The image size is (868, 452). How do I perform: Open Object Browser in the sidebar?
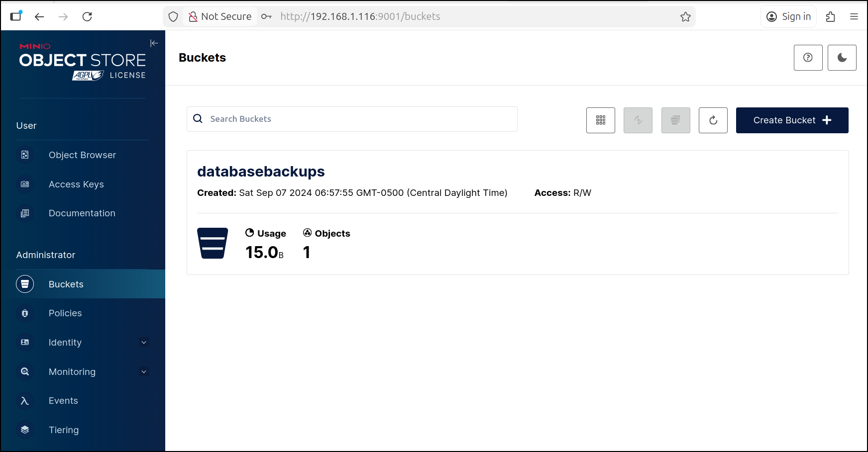[82, 155]
